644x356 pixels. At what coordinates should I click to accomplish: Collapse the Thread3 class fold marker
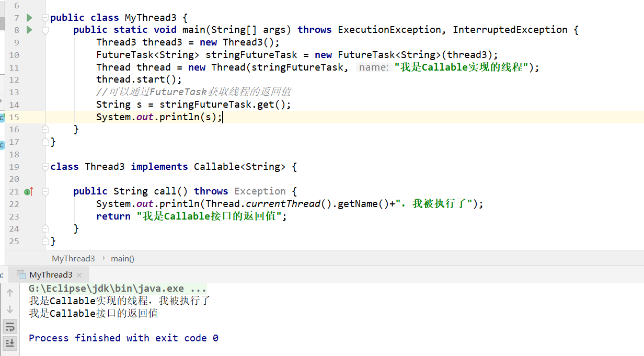45,167
